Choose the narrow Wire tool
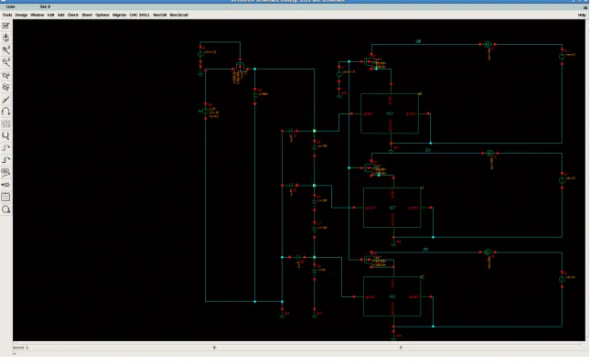This screenshot has height=364, width=591. (x=5, y=148)
